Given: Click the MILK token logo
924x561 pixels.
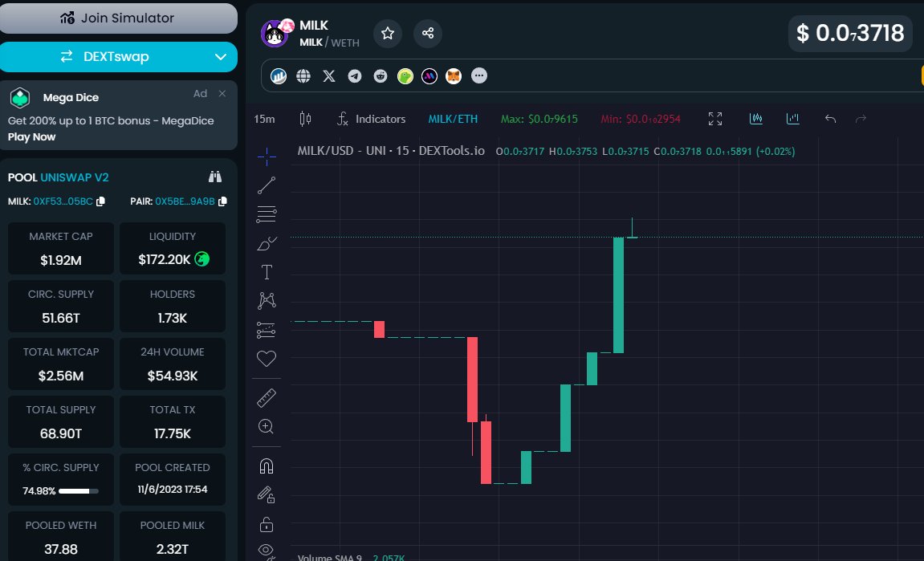Looking at the screenshot, I should pyautogui.click(x=275, y=34).
